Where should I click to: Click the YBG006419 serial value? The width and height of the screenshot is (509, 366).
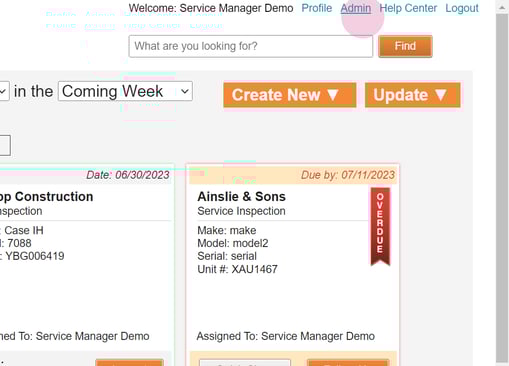[x=35, y=256]
